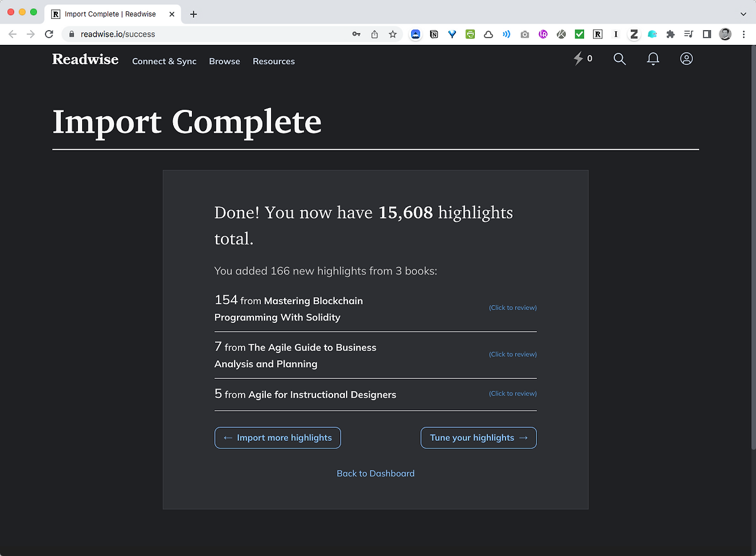Click the gray camera extension icon
Screen dimensions: 756x556
coord(525,34)
